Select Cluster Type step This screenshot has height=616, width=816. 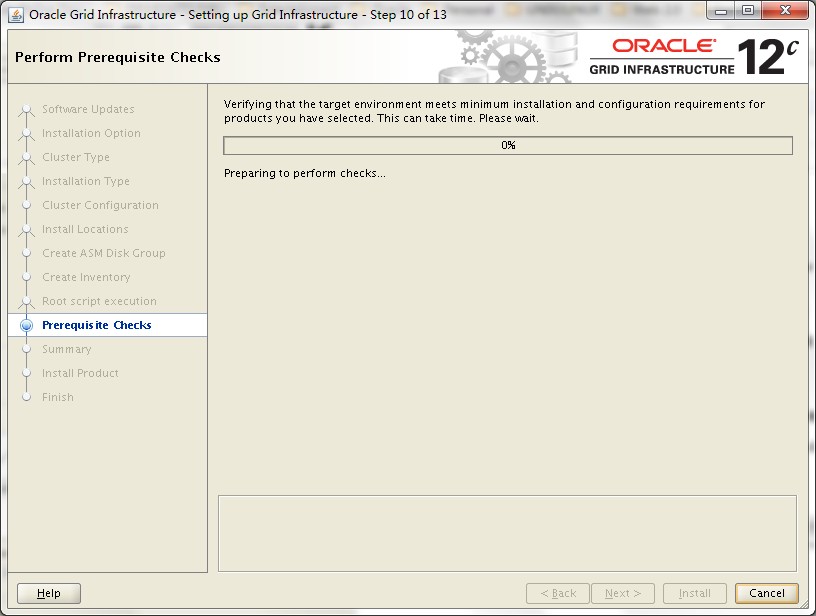[76, 157]
